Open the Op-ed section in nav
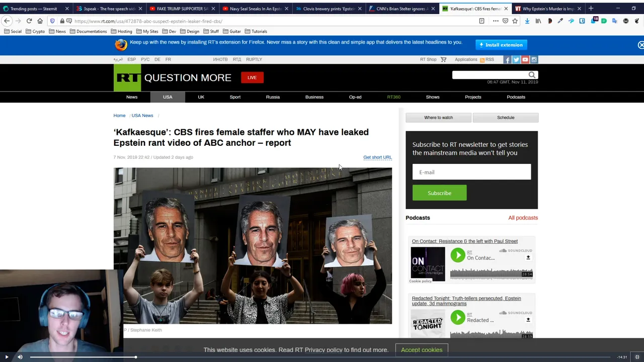 [x=355, y=97]
